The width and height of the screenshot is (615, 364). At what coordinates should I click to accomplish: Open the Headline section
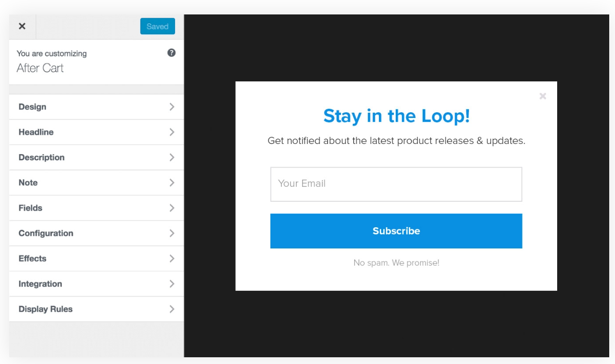(36, 132)
